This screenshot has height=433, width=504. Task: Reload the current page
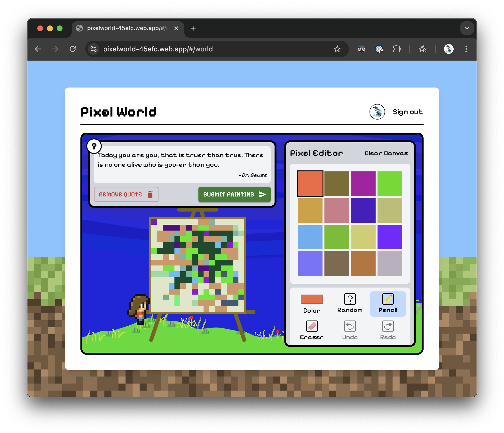[x=73, y=49]
